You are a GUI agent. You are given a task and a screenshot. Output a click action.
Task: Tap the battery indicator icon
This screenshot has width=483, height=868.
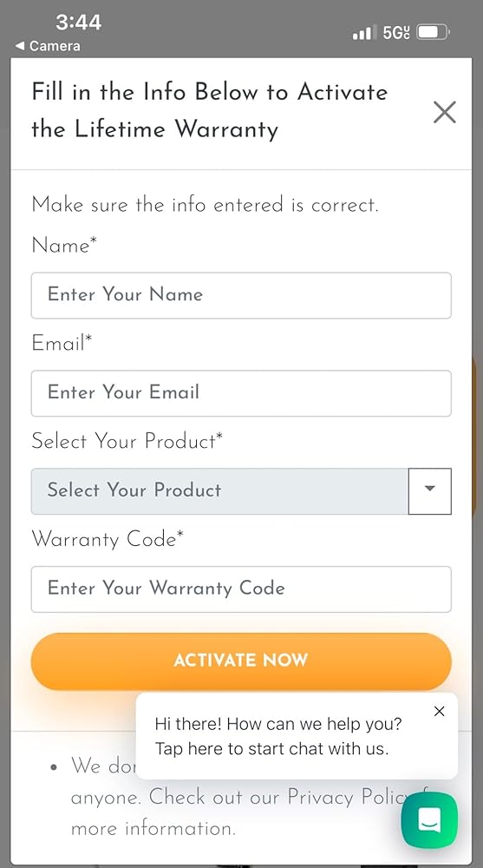[x=434, y=33]
